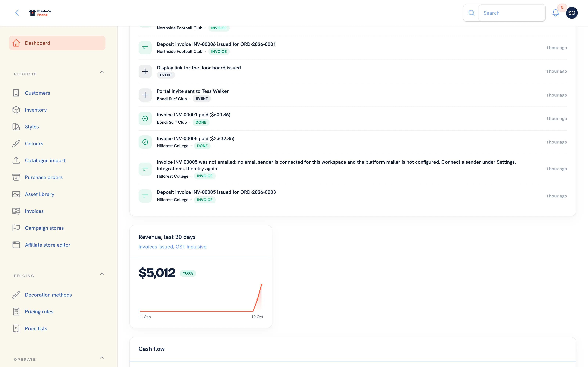Click the Catalogue import upload icon
Viewport: 588px width, 367px height.
click(x=16, y=160)
